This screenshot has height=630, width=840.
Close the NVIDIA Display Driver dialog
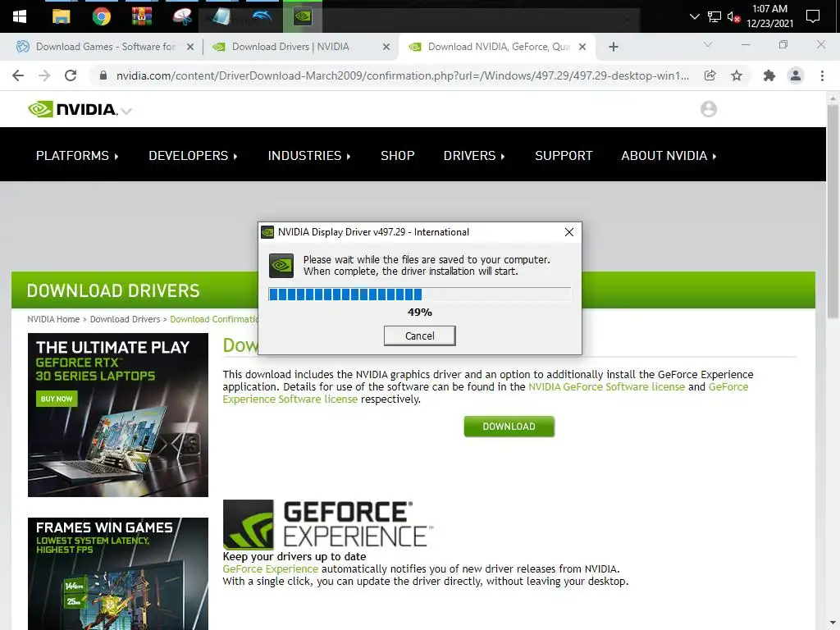click(x=569, y=232)
